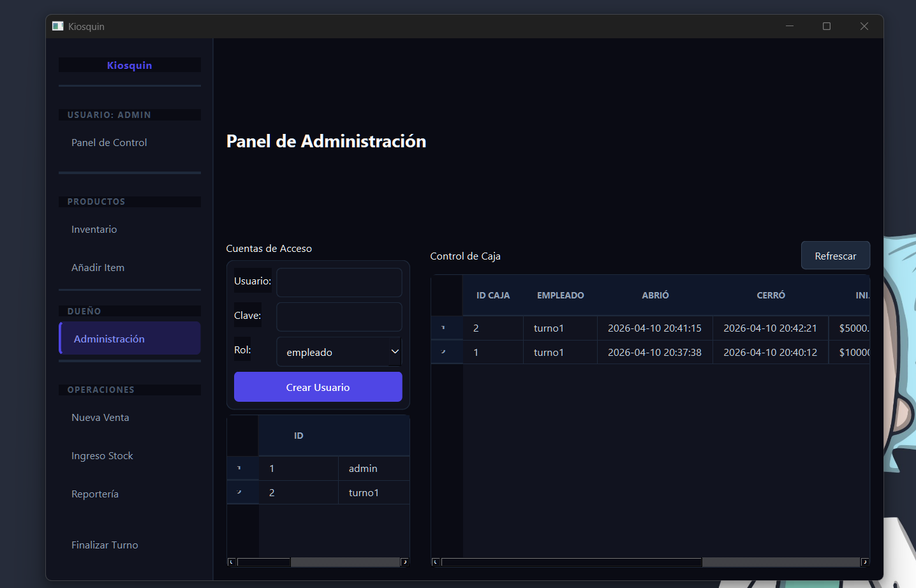This screenshot has height=588, width=916.
Task: Select Administración under Dueño
Action: (109, 338)
